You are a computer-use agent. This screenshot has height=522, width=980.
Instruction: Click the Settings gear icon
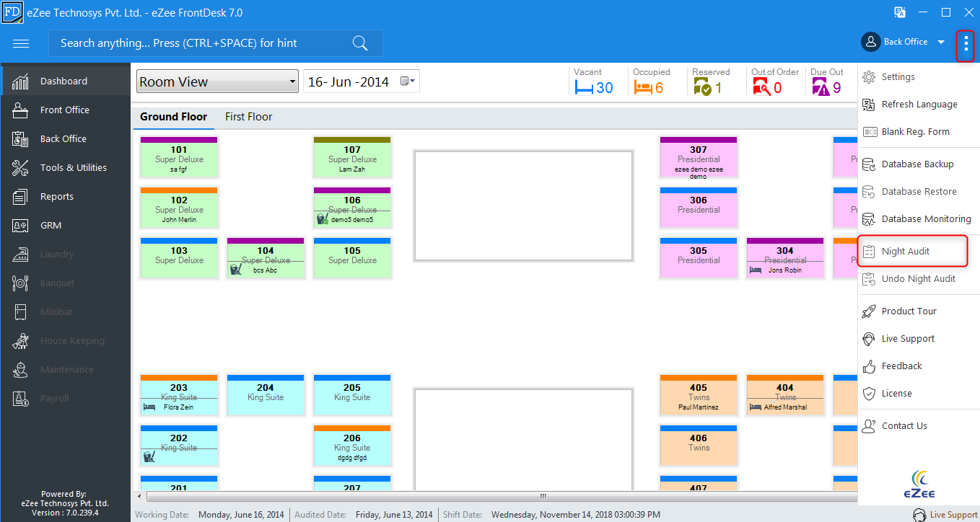869,76
